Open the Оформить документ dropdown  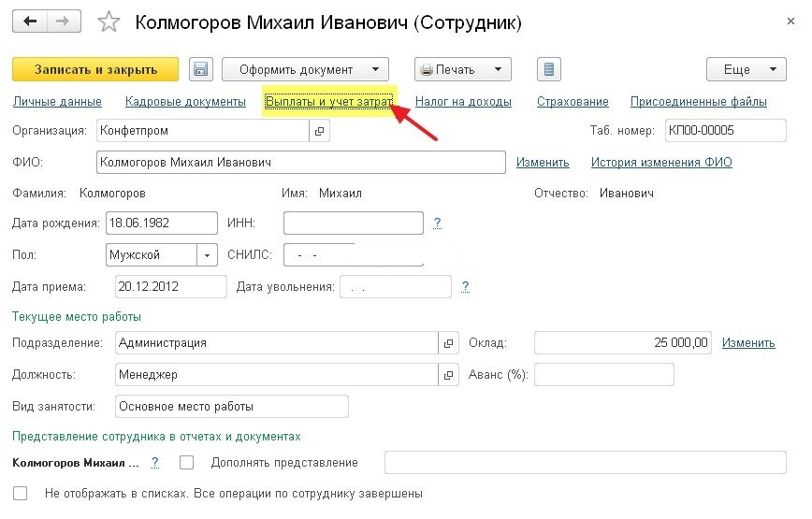coord(306,69)
